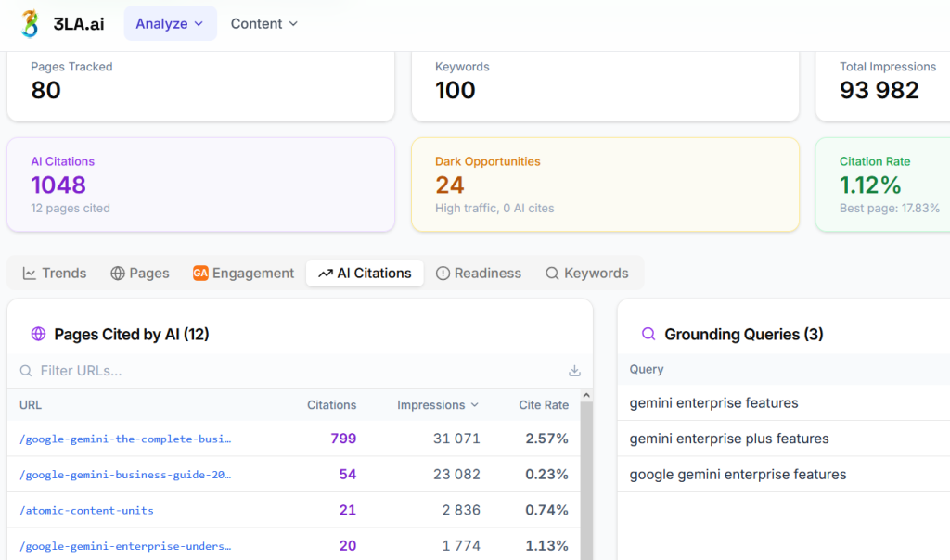The image size is (950, 560).
Task: Open the /atomic-content-units link
Action: [86, 510]
